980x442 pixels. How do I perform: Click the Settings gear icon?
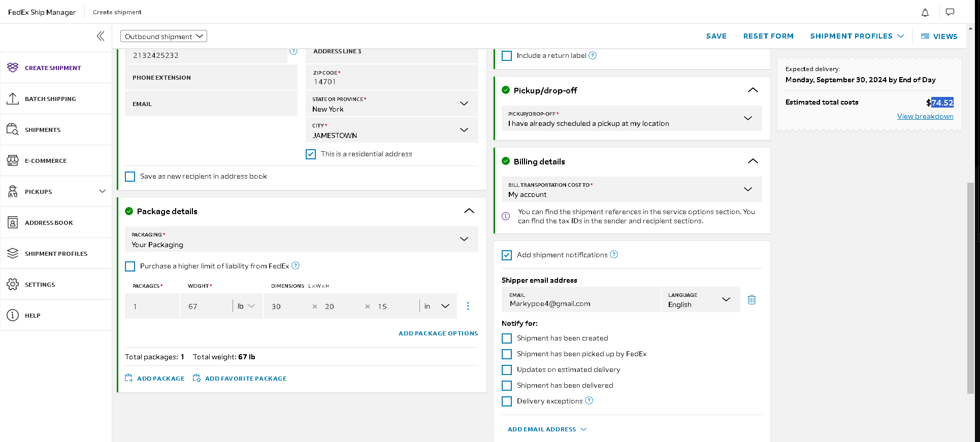click(x=13, y=284)
